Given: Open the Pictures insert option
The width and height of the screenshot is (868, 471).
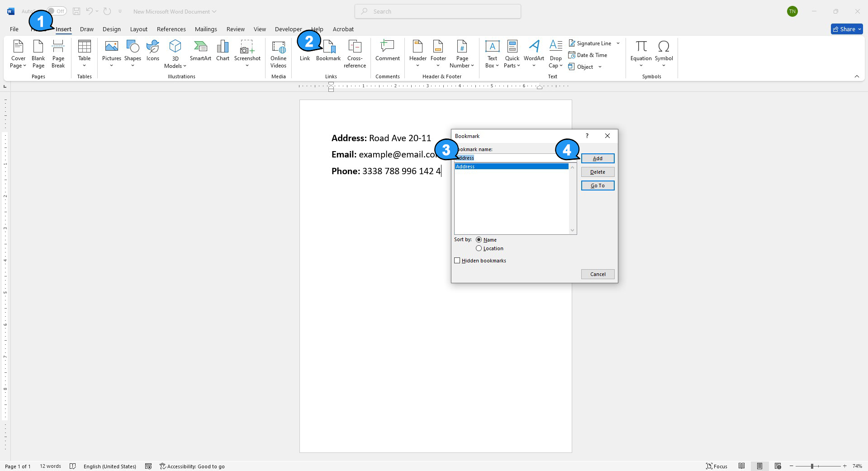Looking at the screenshot, I should [x=112, y=54].
